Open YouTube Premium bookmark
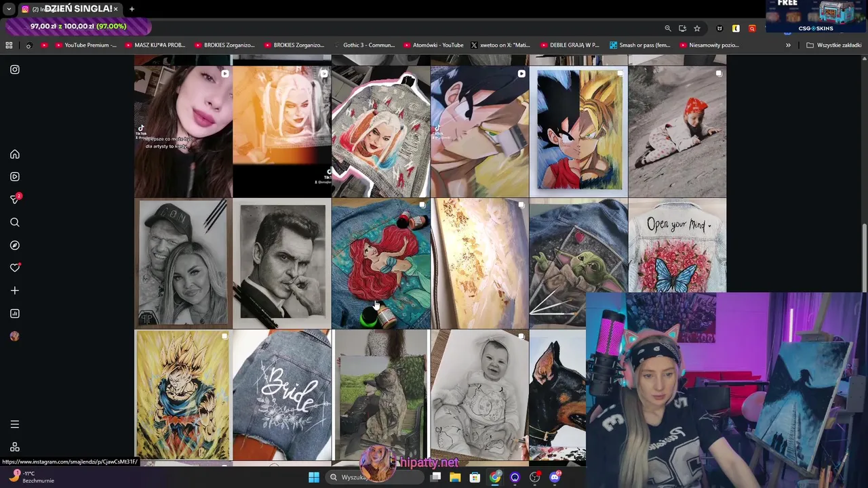868x488 pixels. (x=85, y=45)
